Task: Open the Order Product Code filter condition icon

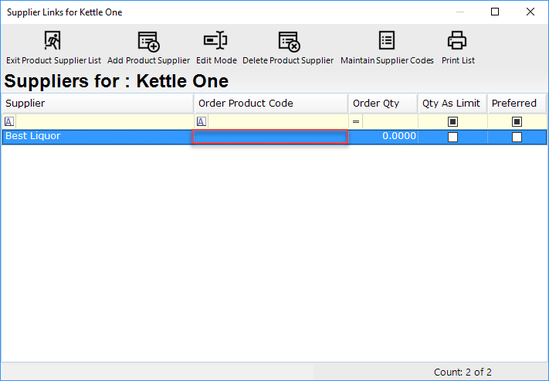Action: [201, 122]
